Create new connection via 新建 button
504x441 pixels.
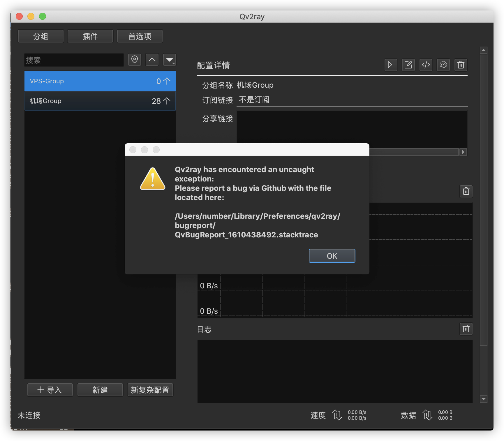tap(100, 390)
